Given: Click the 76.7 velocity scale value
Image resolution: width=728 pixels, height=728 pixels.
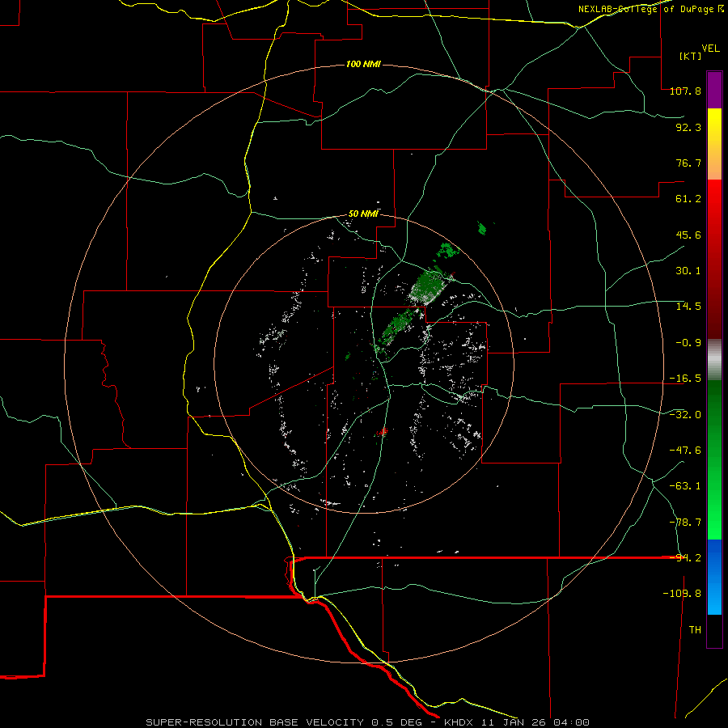Looking at the screenshot, I should (688, 163).
